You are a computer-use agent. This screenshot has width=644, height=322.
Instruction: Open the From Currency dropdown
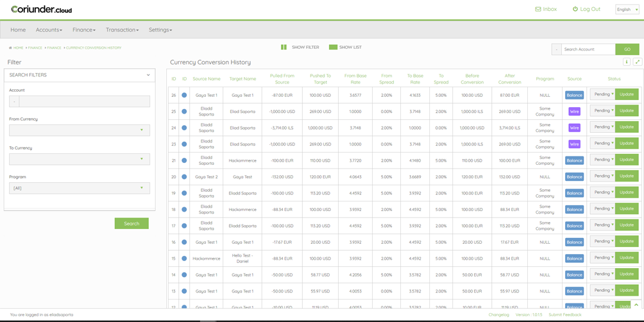(x=80, y=130)
